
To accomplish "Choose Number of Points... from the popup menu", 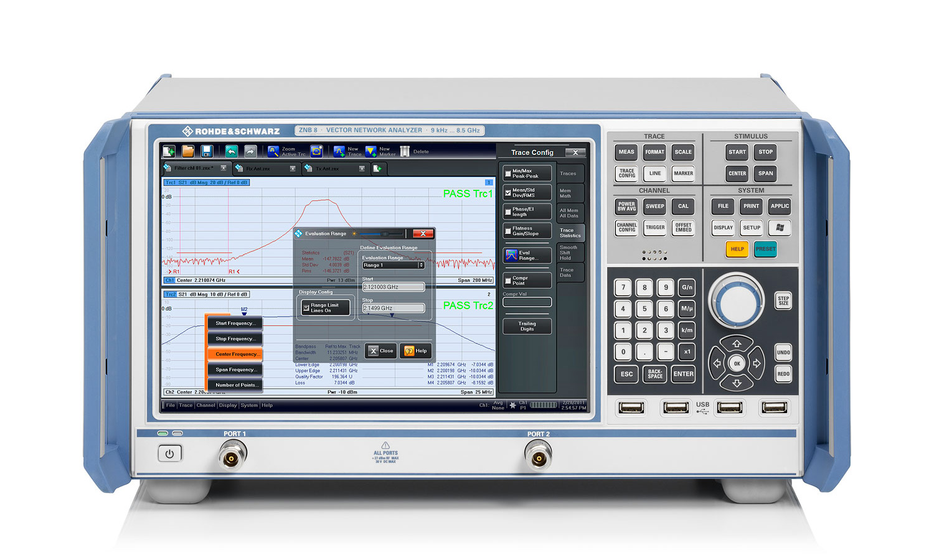I will coord(235,385).
